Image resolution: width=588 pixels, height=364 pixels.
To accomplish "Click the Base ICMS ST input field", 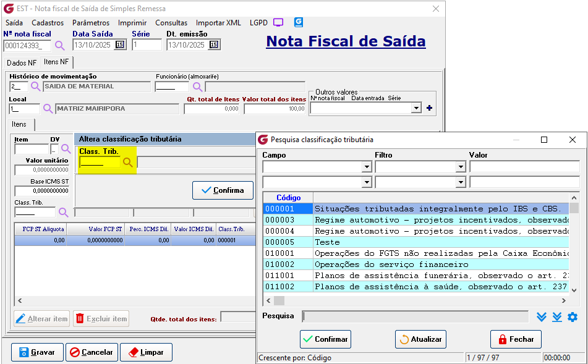I will pos(41,191).
